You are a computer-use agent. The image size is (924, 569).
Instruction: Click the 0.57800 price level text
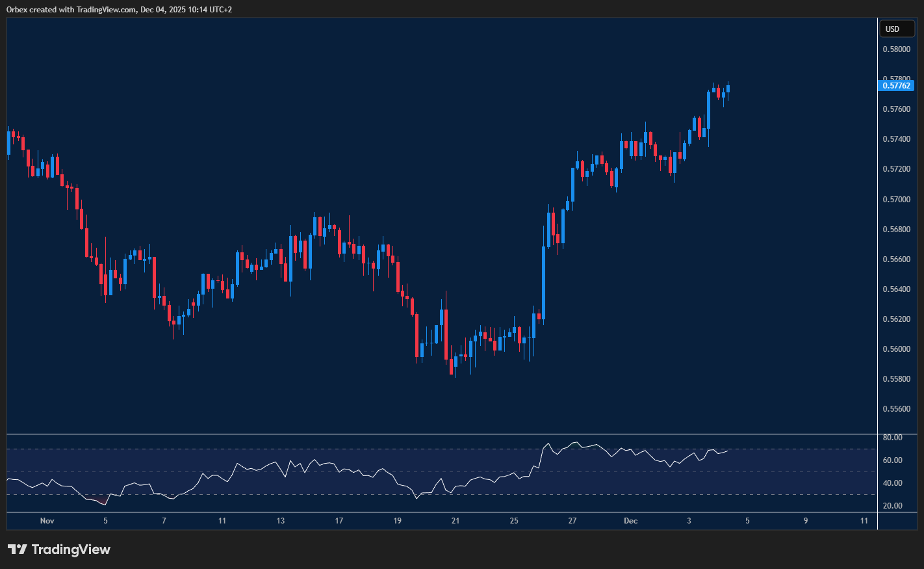pyautogui.click(x=897, y=77)
